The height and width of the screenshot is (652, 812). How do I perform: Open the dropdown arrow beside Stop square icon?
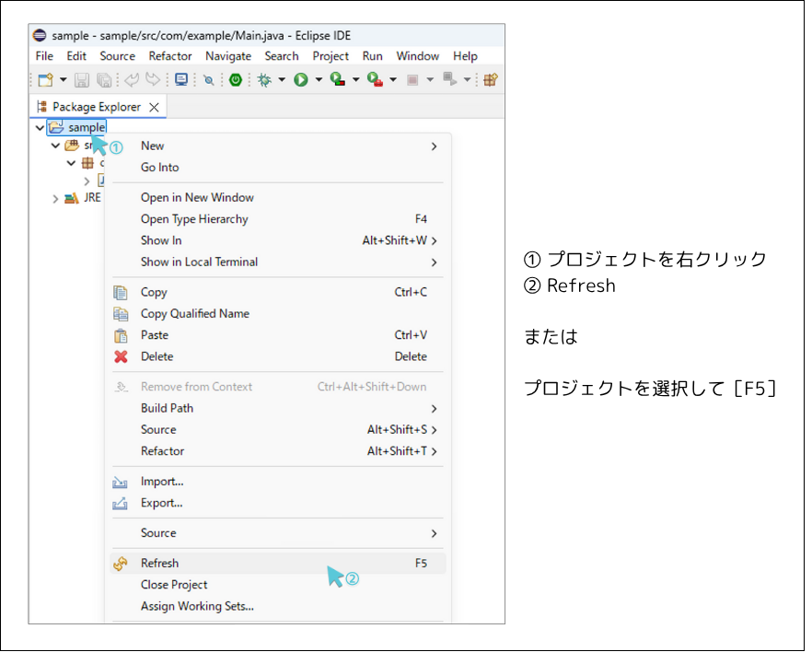pyautogui.click(x=430, y=80)
